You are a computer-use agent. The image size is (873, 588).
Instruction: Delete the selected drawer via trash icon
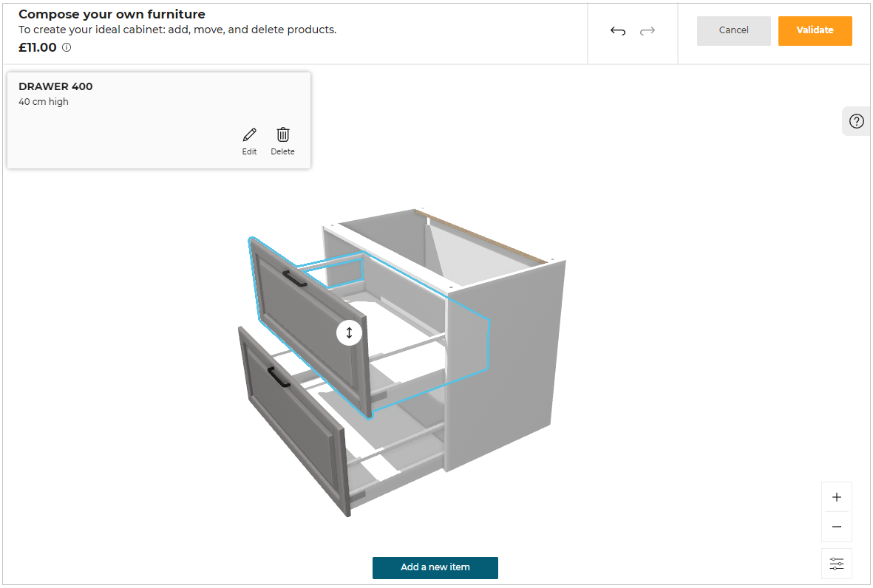[x=282, y=140]
